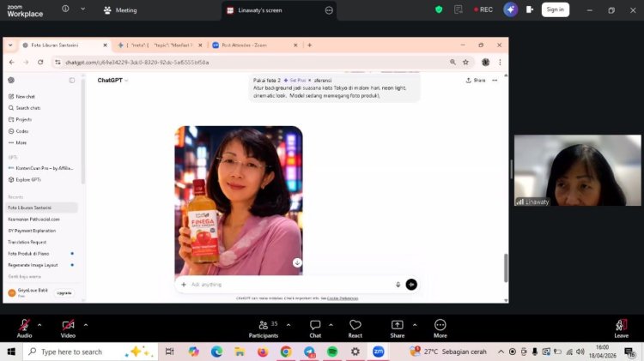Open meeting info icon beside Zoom Workplace
This screenshot has width=644, height=361.
click(66, 9)
